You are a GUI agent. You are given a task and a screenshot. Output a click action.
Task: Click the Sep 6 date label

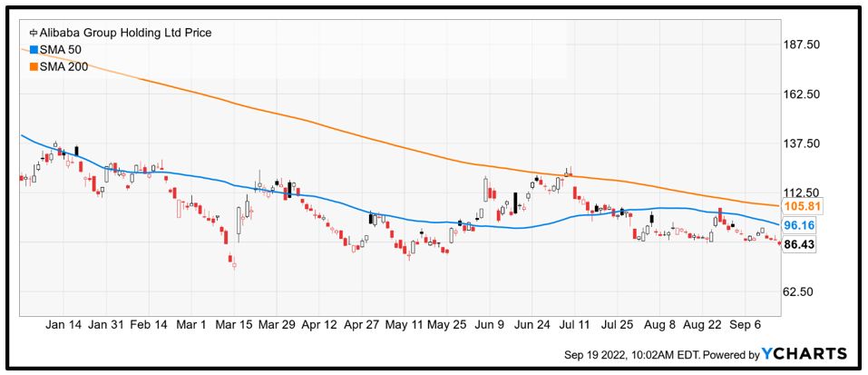click(746, 324)
